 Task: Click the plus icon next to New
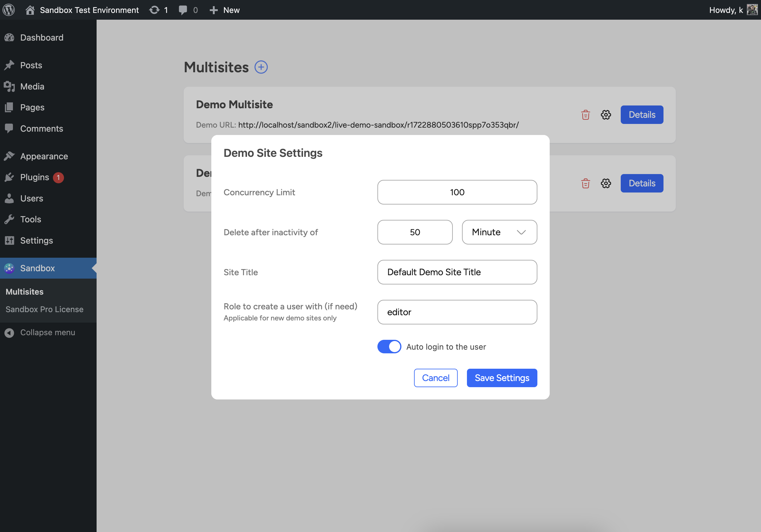[x=214, y=10]
